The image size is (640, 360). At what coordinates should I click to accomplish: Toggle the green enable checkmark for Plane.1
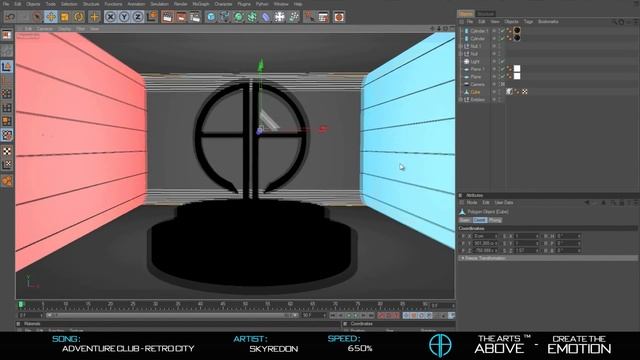pyautogui.click(x=502, y=69)
